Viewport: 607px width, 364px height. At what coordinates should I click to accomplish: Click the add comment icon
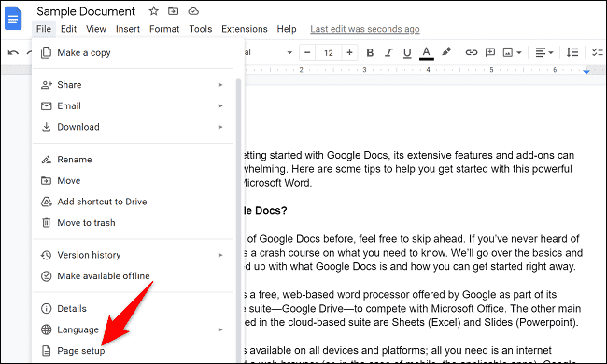tap(490, 52)
